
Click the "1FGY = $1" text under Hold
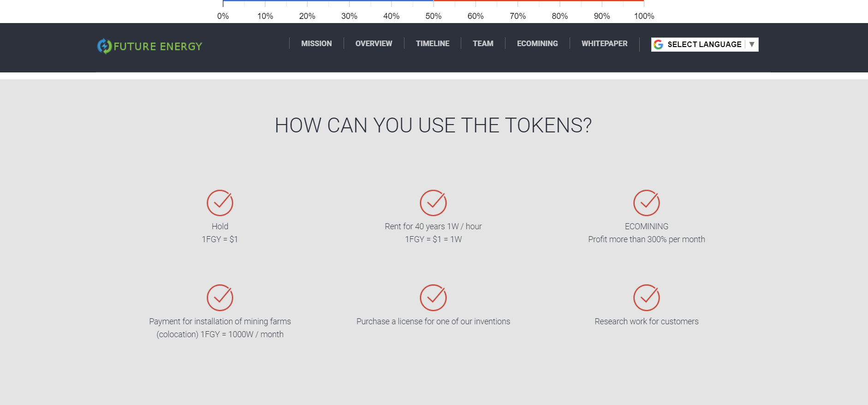click(x=220, y=239)
